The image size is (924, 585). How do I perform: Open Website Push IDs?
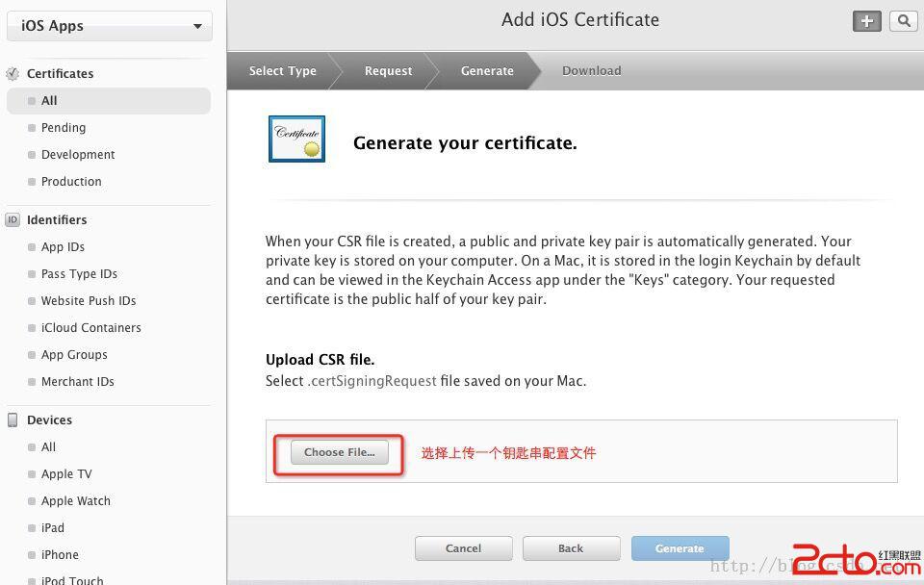pyautogui.click(x=89, y=301)
